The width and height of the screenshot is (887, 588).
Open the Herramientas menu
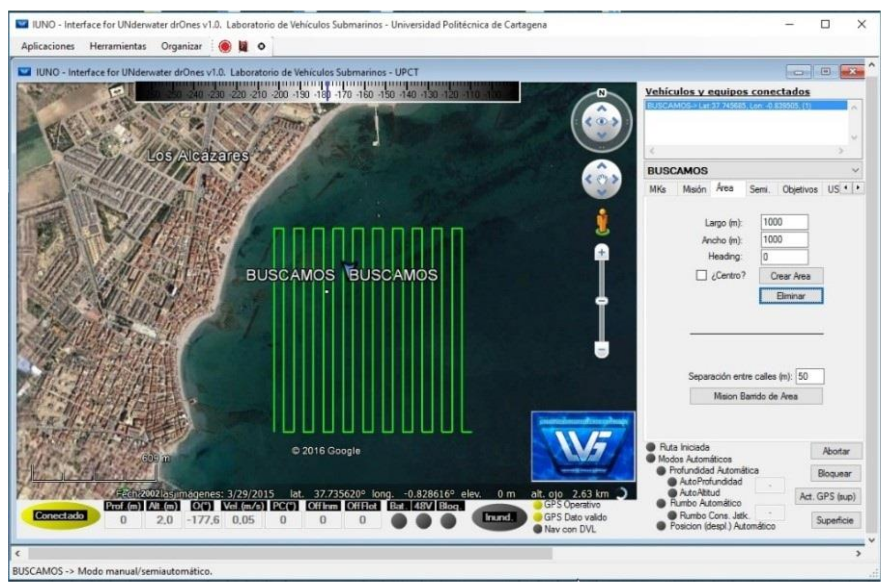click(x=117, y=47)
